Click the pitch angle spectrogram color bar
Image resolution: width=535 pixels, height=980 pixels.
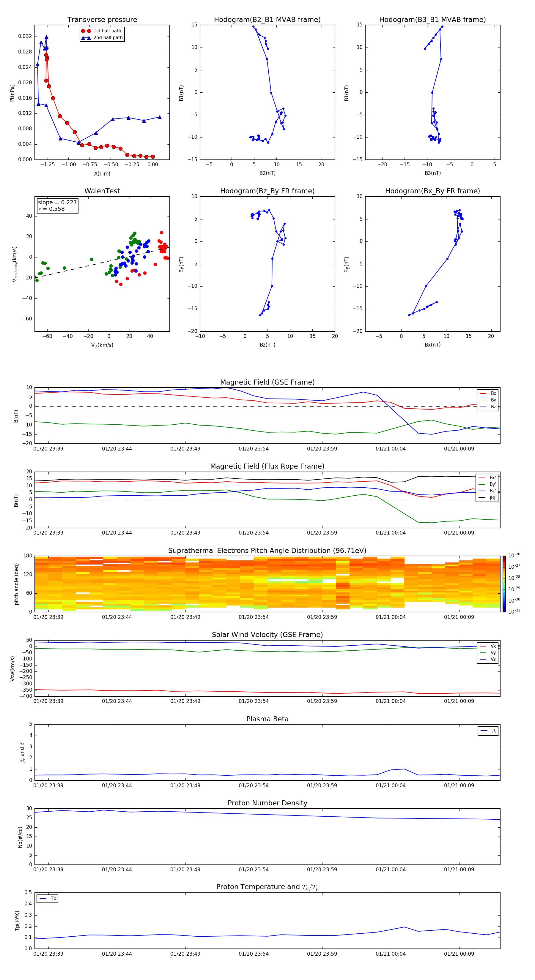point(504,584)
